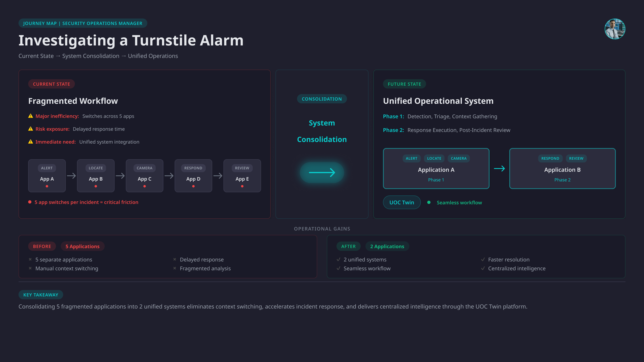Image resolution: width=644 pixels, height=362 pixels.
Task: Click X mark beside 5 separate applications
Action: (x=30, y=259)
